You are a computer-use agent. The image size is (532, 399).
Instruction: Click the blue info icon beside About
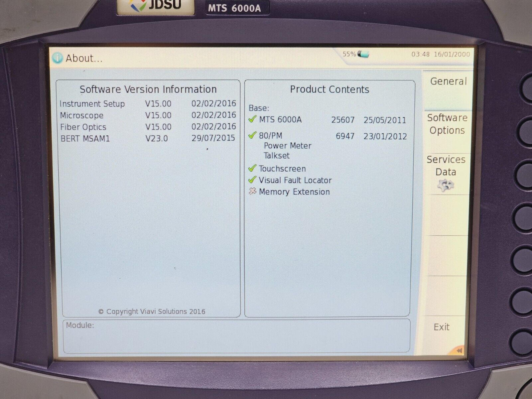[x=58, y=58]
